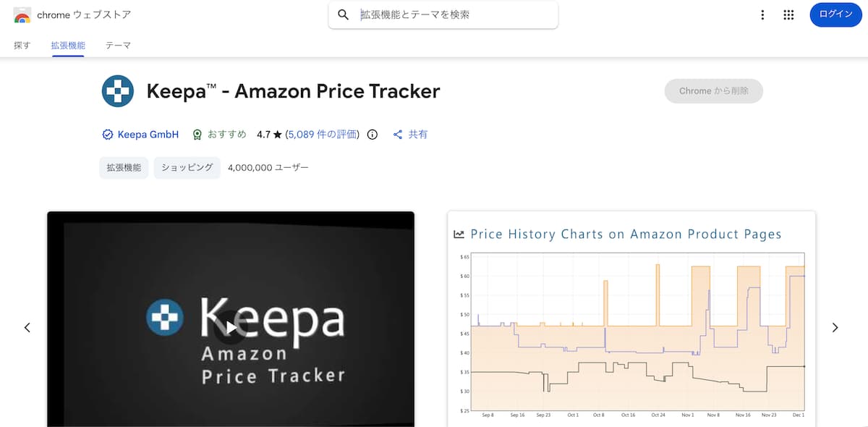Click the ショッピング category chip

(187, 167)
